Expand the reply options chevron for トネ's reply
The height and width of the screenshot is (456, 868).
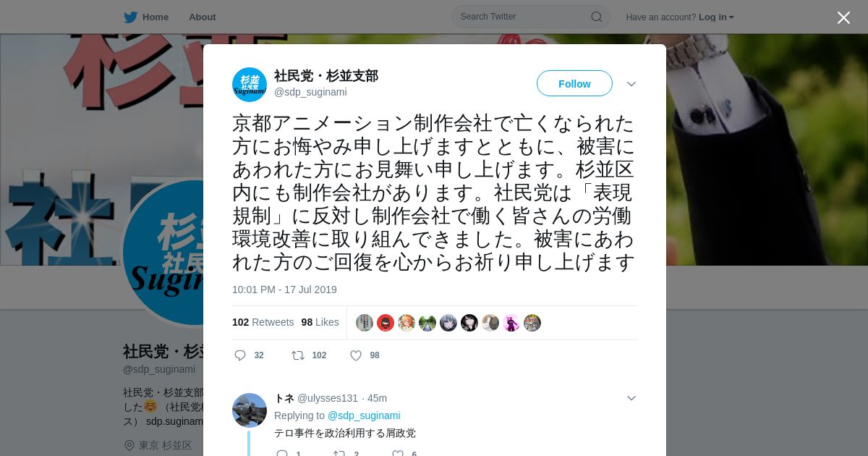[x=631, y=398]
